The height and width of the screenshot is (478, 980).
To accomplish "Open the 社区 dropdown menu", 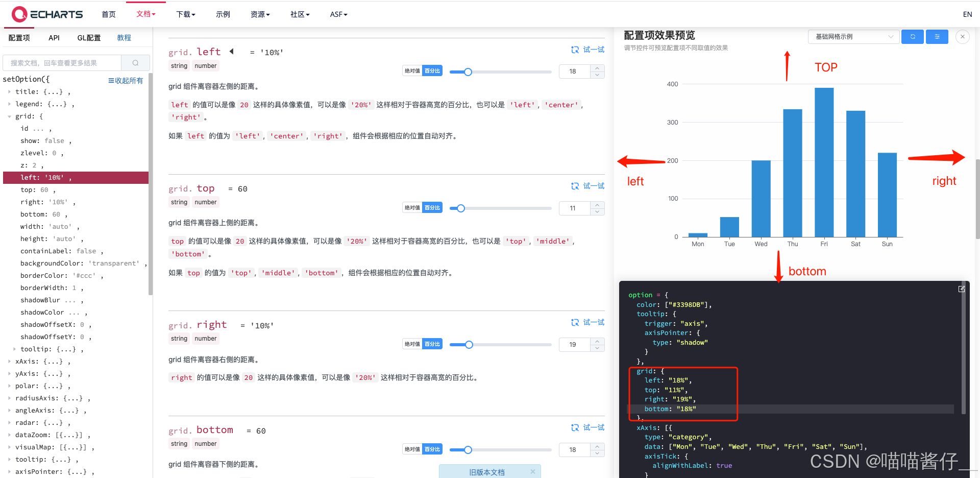I will 300,14.
